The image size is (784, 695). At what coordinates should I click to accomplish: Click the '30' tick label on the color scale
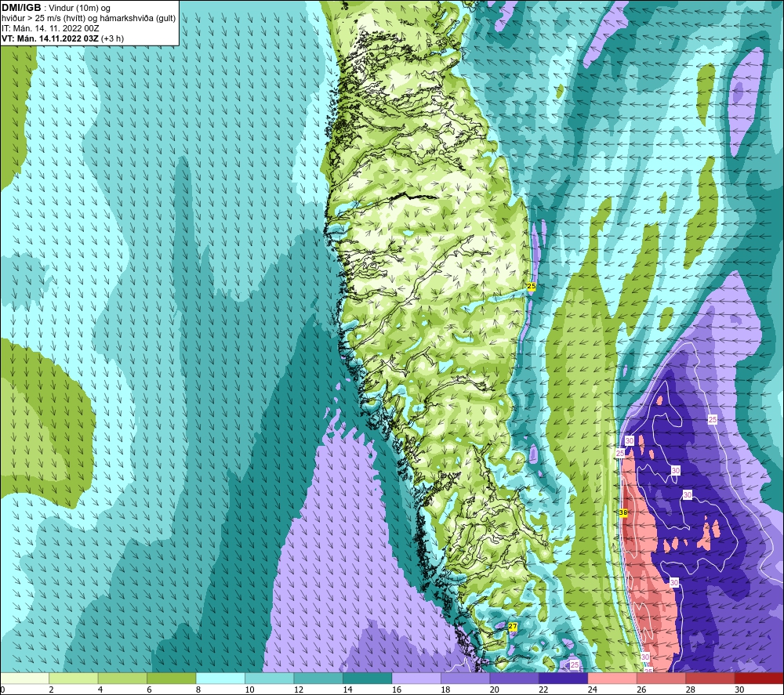tap(739, 690)
